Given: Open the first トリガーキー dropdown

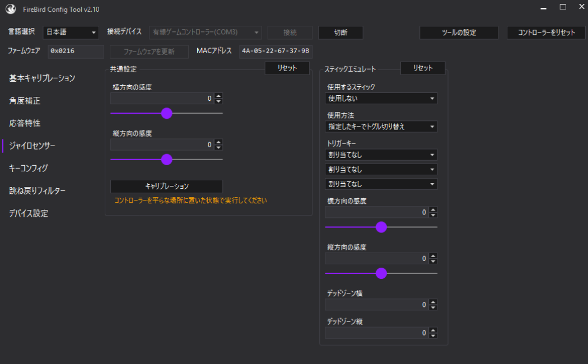Looking at the screenshot, I should point(381,155).
